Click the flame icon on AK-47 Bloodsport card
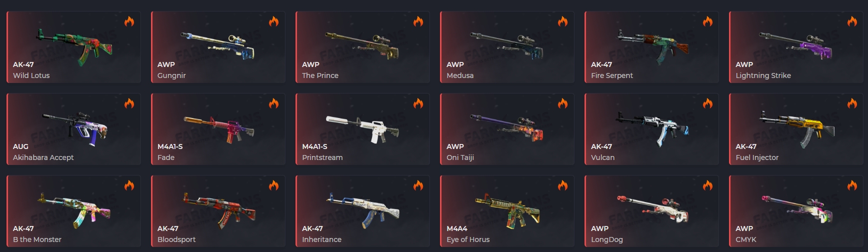 273,185
